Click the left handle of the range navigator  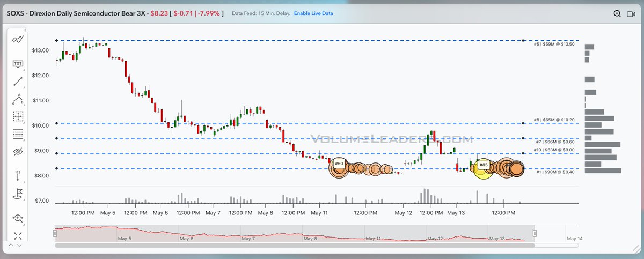(55, 233)
